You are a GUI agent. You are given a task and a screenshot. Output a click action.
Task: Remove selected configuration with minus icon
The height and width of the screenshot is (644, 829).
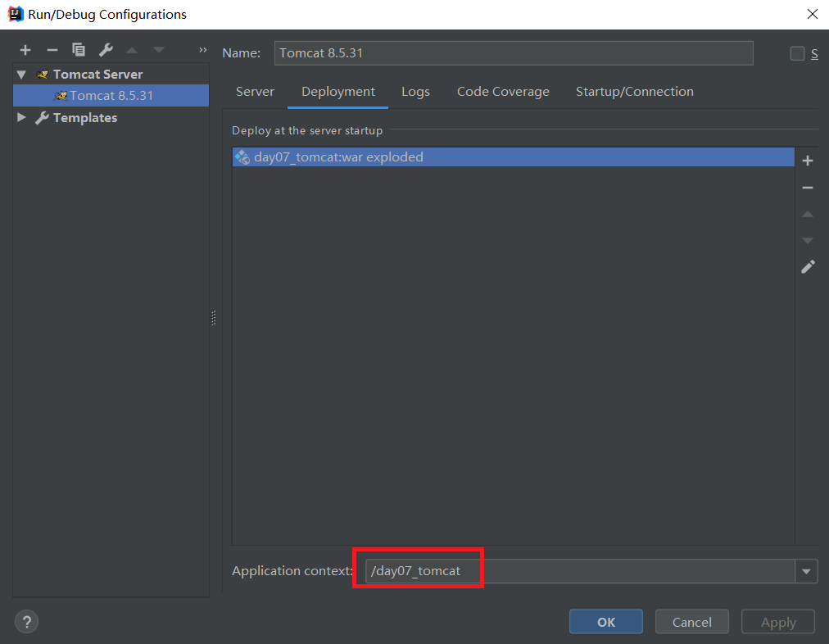[x=52, y=50]
